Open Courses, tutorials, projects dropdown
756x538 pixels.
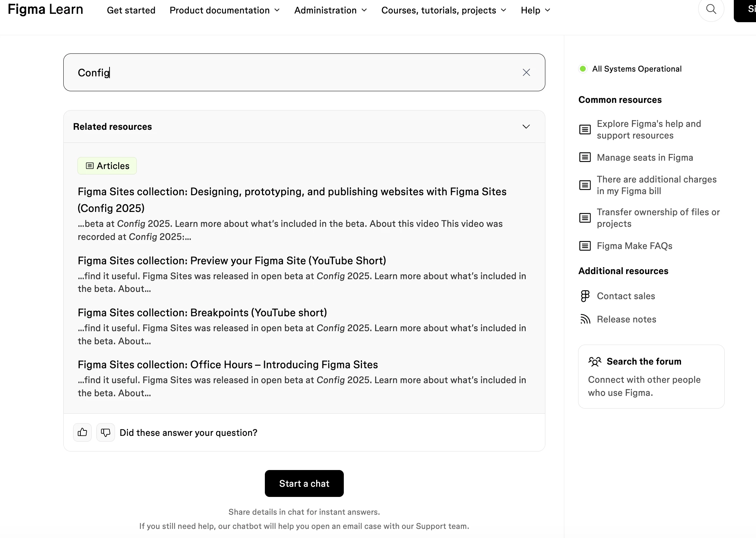coord(443,10)
